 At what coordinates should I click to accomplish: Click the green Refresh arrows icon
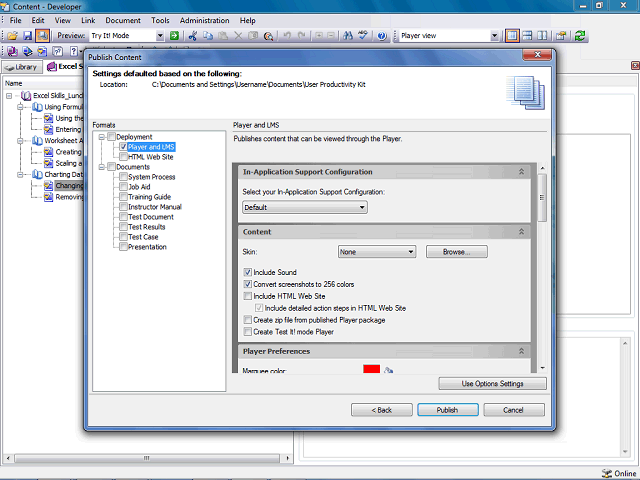tap(580, 36)
